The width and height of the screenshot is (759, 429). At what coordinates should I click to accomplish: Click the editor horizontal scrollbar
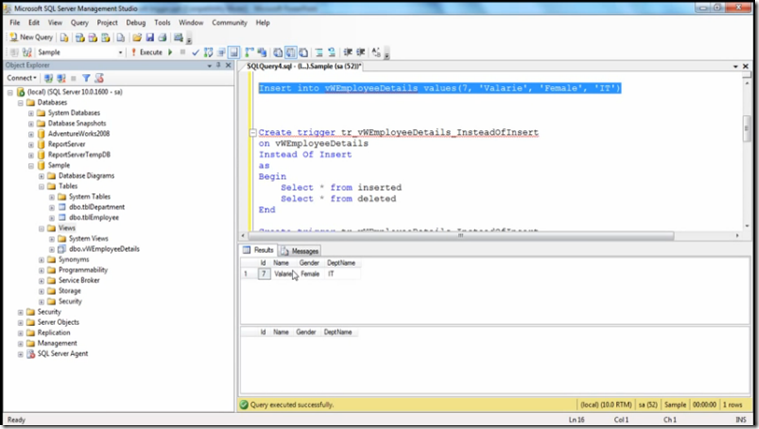pyautogui.click(x=460, y=236)
